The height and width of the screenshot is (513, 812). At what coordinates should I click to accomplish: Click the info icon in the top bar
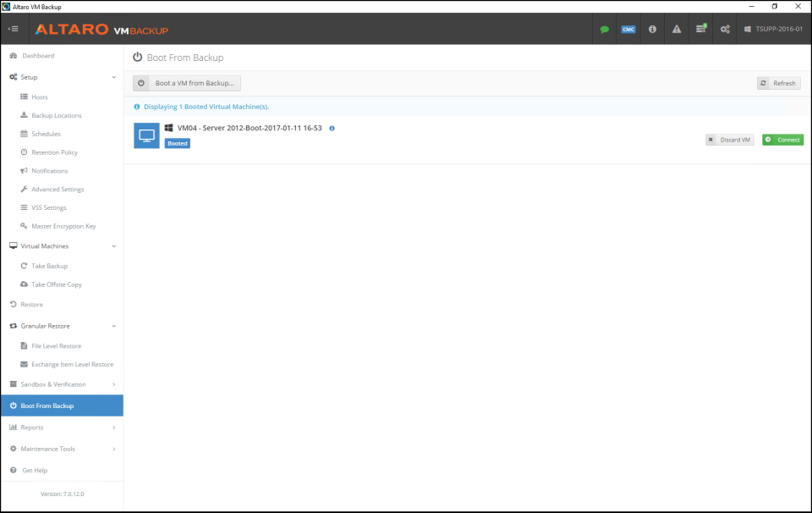[x=652, y=28]
